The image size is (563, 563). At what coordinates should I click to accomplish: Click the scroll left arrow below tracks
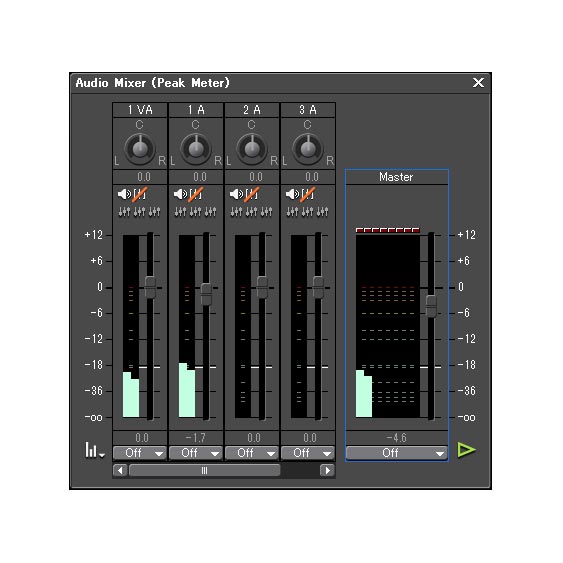point(120,470)
